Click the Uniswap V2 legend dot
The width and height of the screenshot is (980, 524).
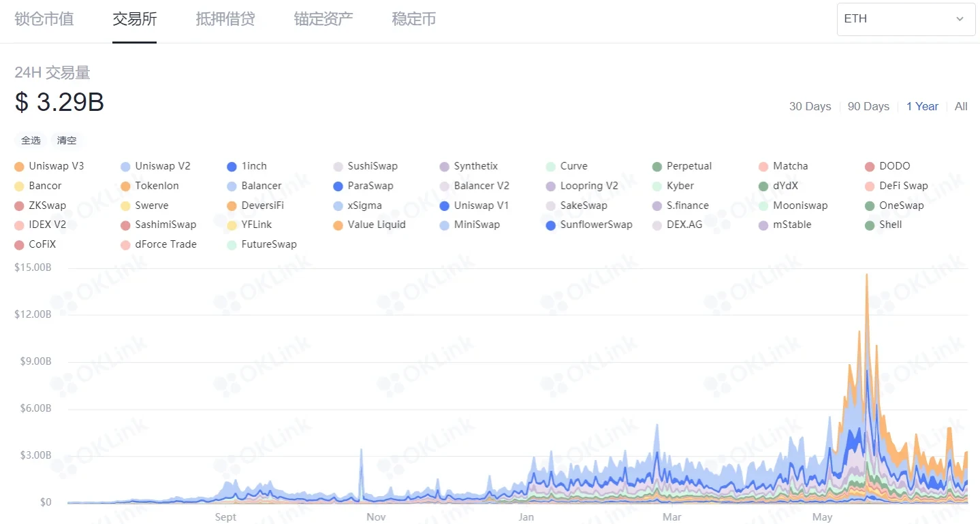(x=125, y=166)
